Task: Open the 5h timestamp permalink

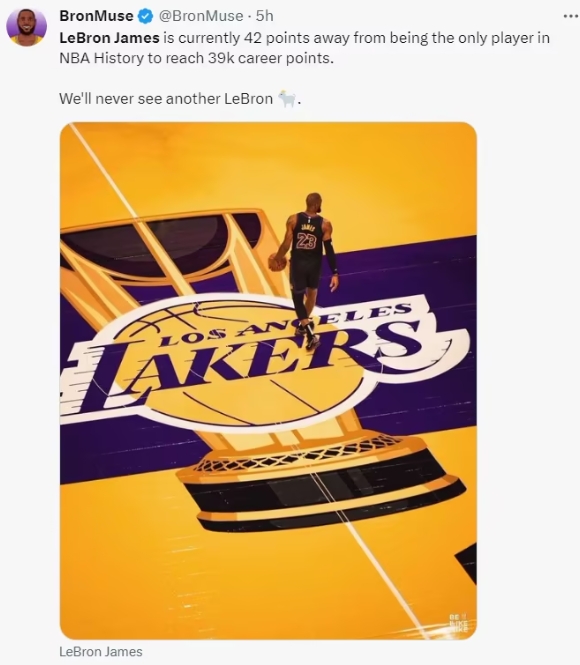Action: point(265,16)
